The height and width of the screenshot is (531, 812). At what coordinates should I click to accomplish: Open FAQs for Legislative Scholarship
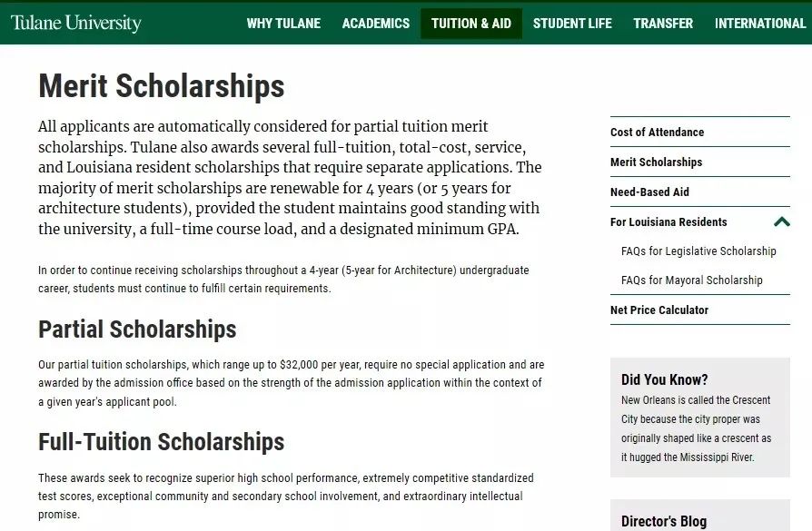[698, 251]
